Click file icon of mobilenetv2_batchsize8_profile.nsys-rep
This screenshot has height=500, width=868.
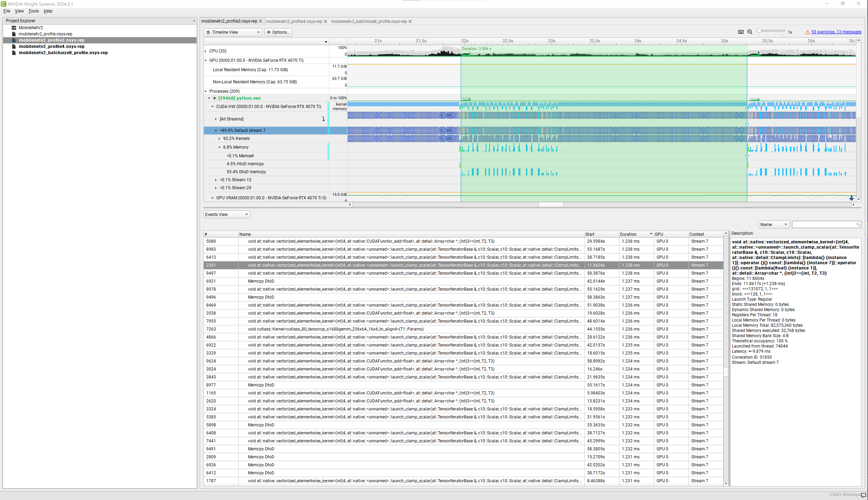(x=14, y=53)
